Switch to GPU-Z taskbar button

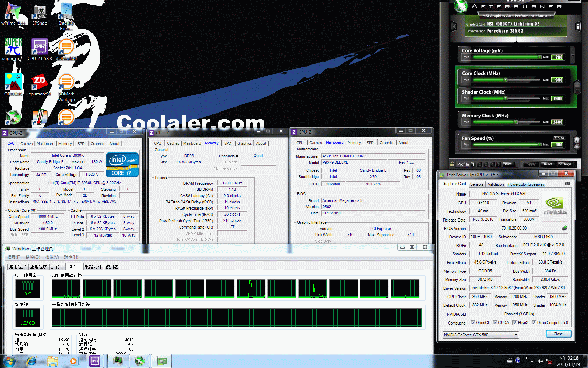coord(161,361)
